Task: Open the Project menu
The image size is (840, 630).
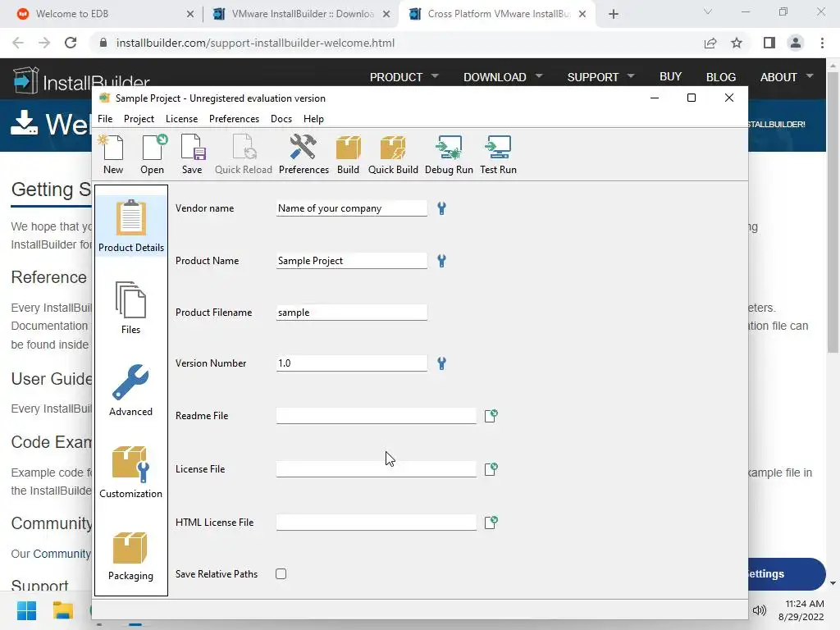Action: click(139, 119)
